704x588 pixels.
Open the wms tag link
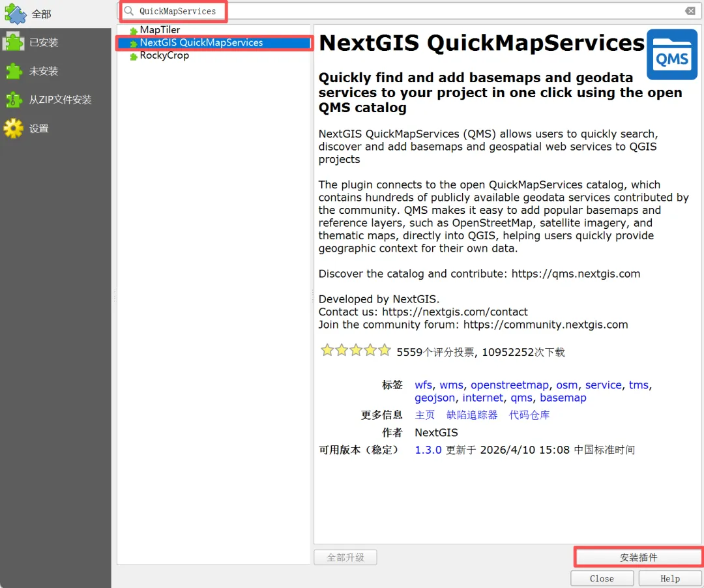tap(451, 385)
